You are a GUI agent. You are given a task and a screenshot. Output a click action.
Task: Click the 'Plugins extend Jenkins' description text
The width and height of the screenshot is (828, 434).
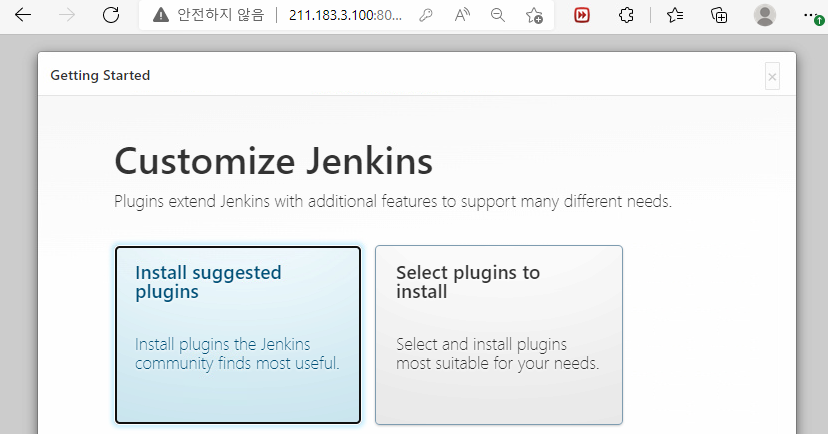click(x=393, y=202)
